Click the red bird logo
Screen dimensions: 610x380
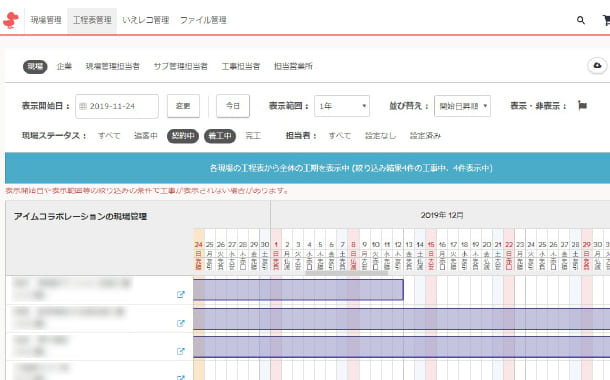click(11, 20)
